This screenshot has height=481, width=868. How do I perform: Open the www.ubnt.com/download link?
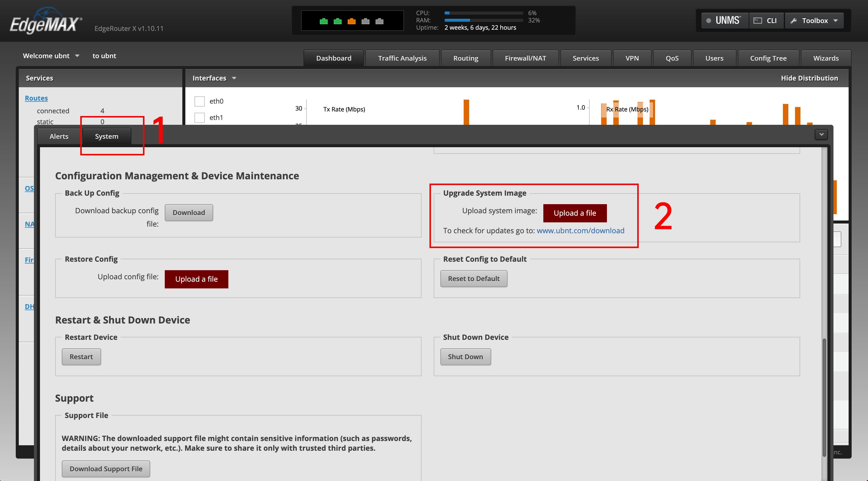click(x=580, y=231)
